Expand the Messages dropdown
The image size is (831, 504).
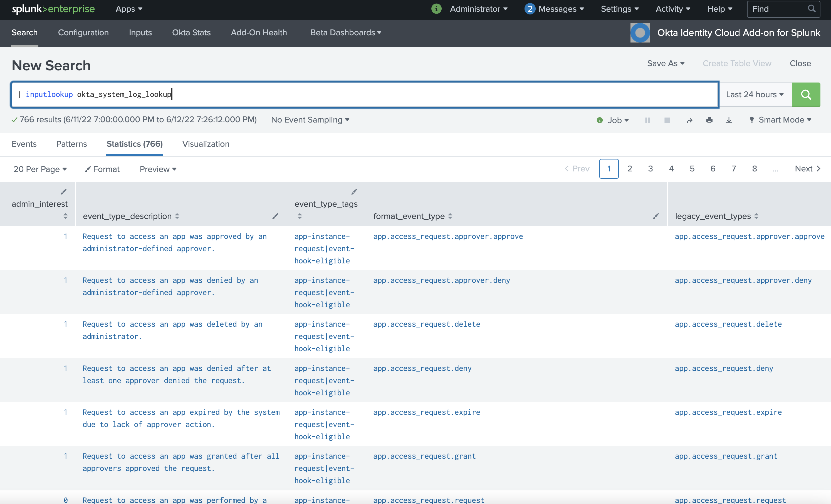pos(561,9)
